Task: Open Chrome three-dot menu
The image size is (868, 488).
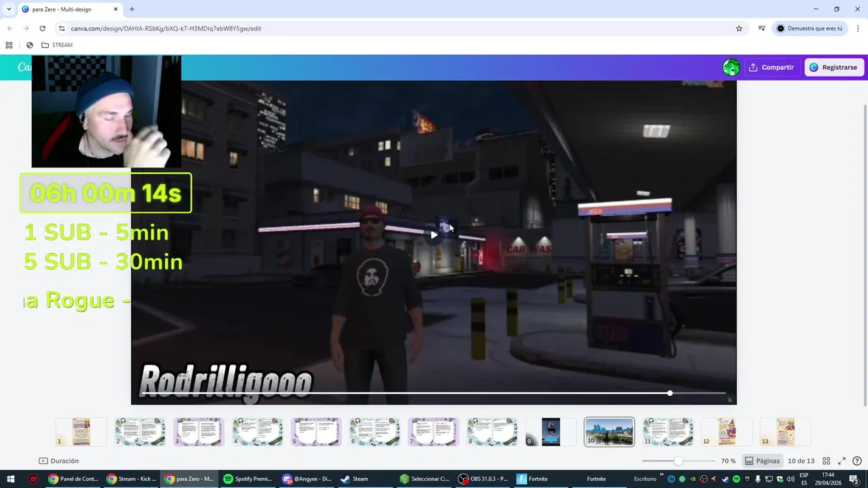Action: click(x=858, y=28)
